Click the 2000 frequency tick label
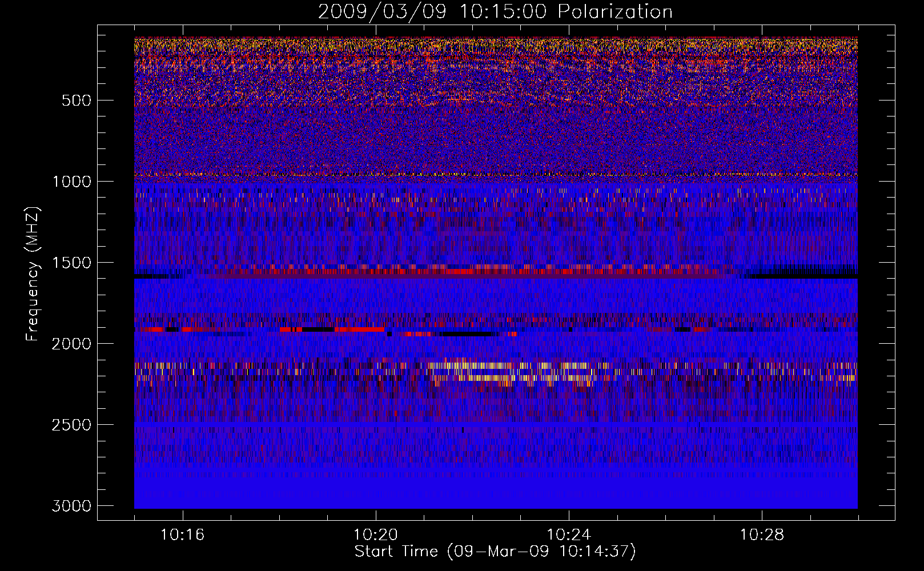 72,344
